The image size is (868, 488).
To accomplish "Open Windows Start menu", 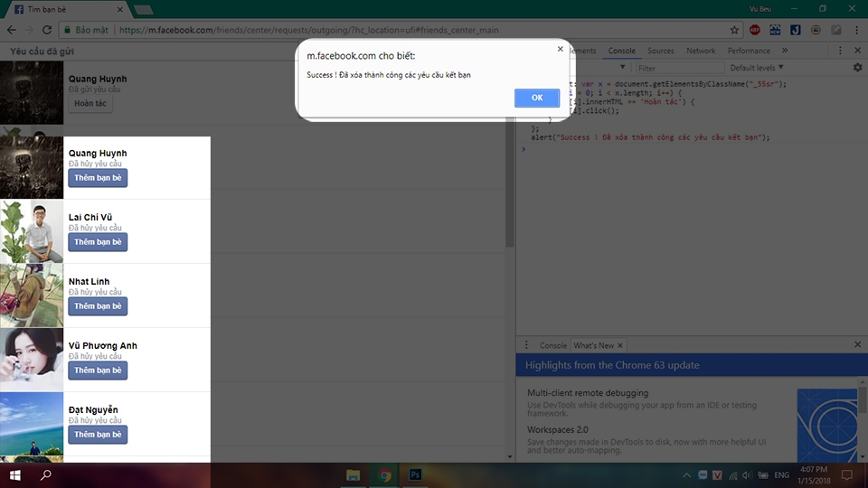I will tap(15, 475).
